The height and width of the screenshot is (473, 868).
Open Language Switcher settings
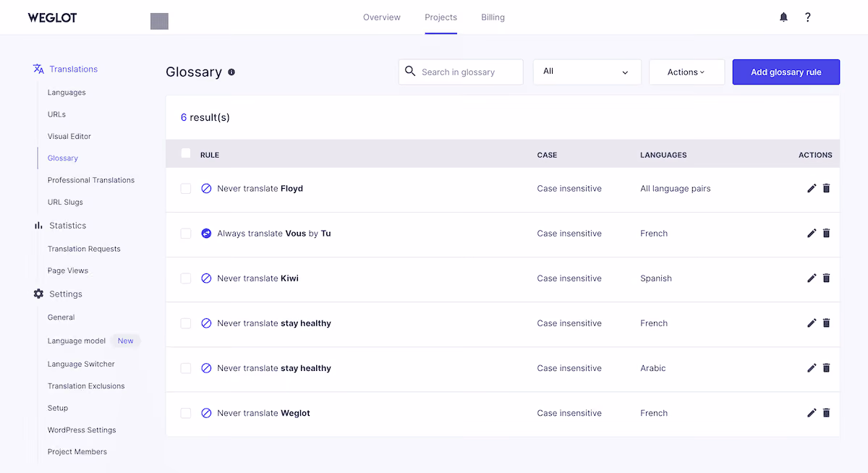point(81,364)
